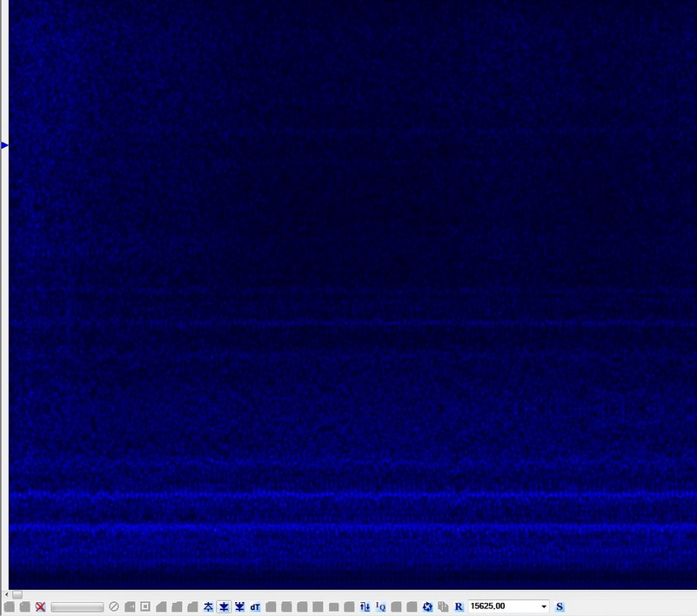Click the double downward arrow icon

point(239,606)
